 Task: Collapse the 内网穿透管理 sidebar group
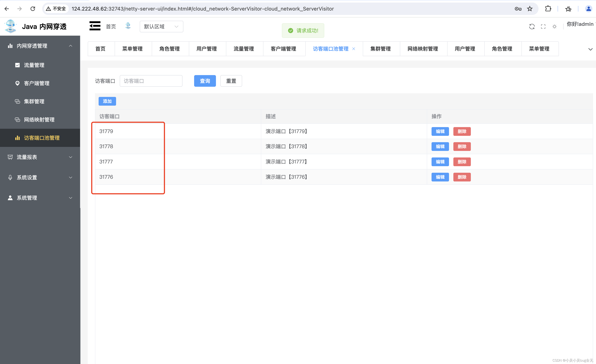coord(40,46)
